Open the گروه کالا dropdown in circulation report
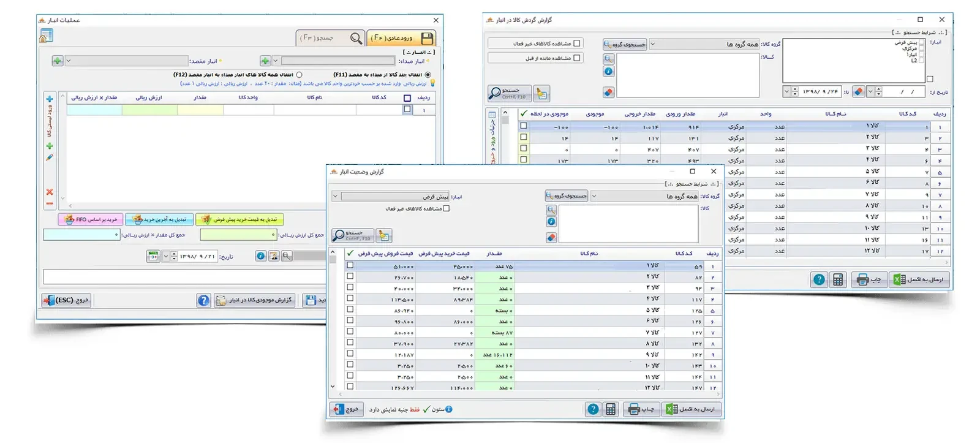 click(652, 44)
